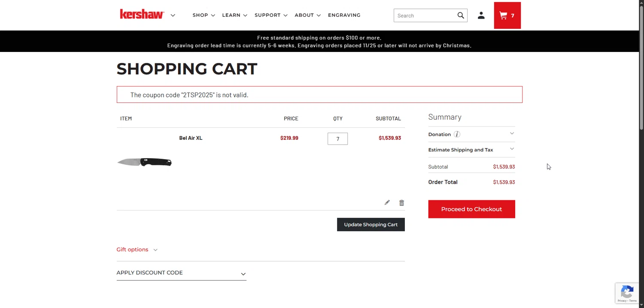Click the reCAPTCHA badge
Image resolution: width=644 pixels, height=308 pixels.
point(627,293)
